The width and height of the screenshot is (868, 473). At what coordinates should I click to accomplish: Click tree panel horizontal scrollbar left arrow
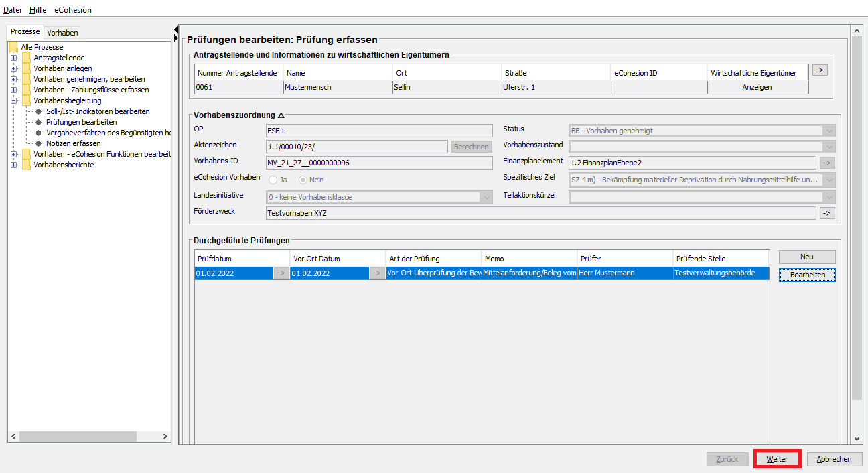click(13, 436)
